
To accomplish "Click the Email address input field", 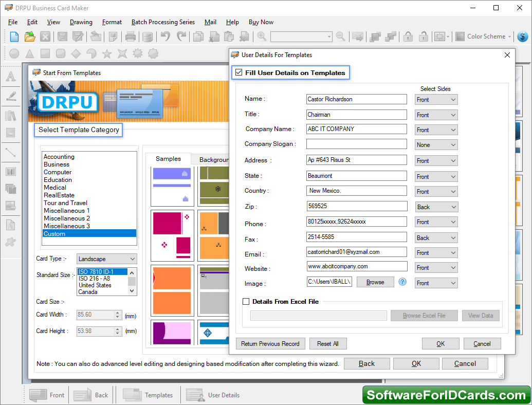I will [356, 252].
